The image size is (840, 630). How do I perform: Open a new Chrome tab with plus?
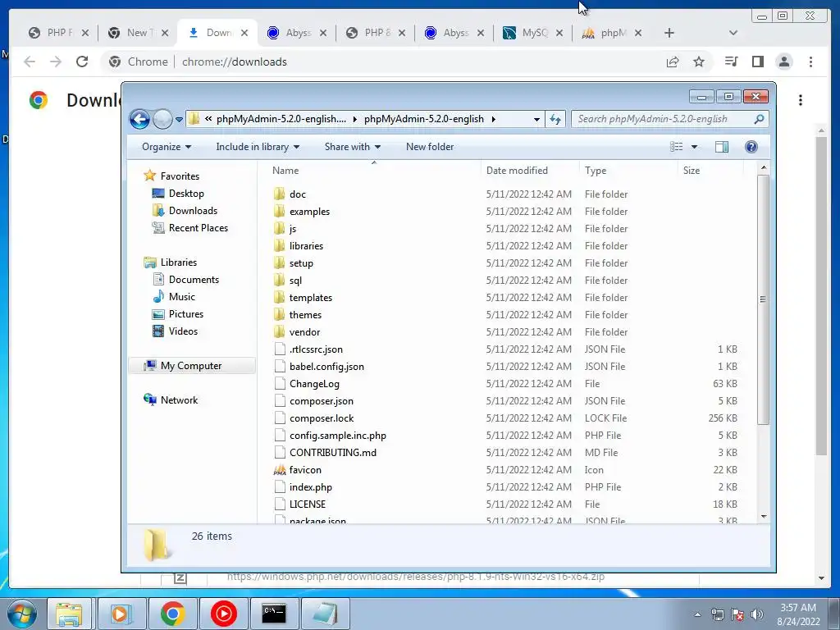[x=669, y=33]
